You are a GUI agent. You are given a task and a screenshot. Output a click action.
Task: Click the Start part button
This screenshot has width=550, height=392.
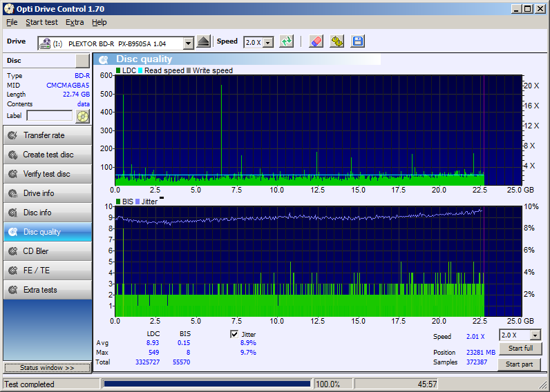(519, 364)
